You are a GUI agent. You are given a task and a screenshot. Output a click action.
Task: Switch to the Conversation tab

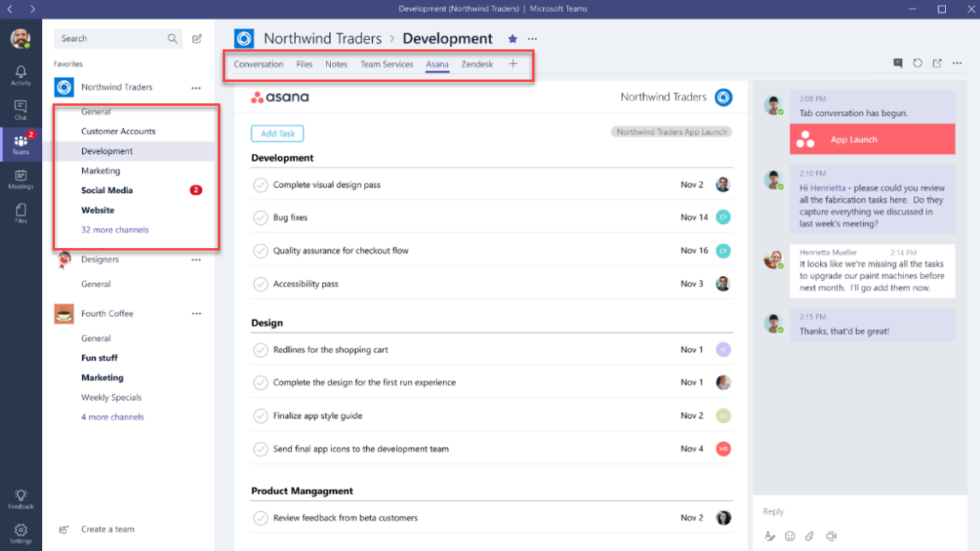click(259, 64)
